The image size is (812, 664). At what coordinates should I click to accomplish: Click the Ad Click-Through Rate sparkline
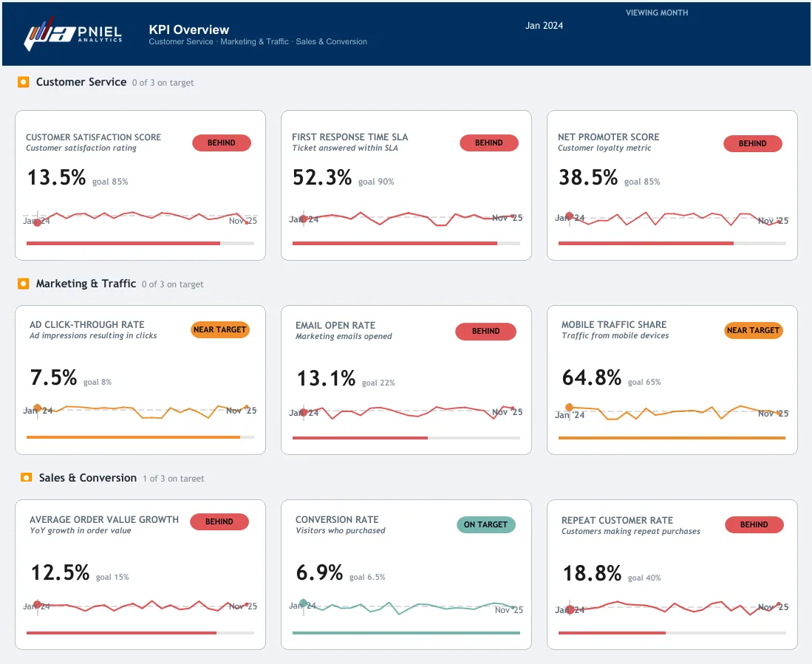(x=140, y=411)
